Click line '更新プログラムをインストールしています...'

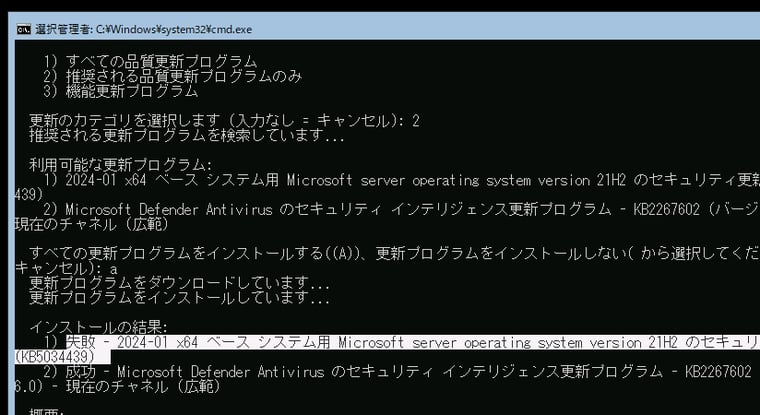(179, 297)
